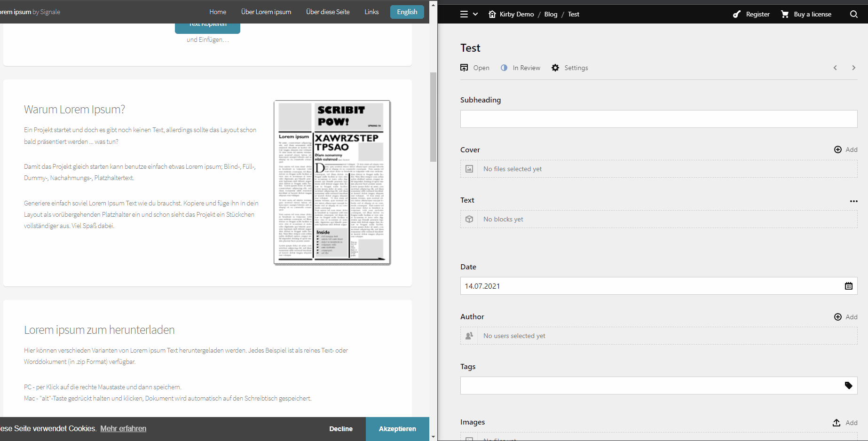
Task: Add a file to the Cover field
Action: [x=846, y=150]
